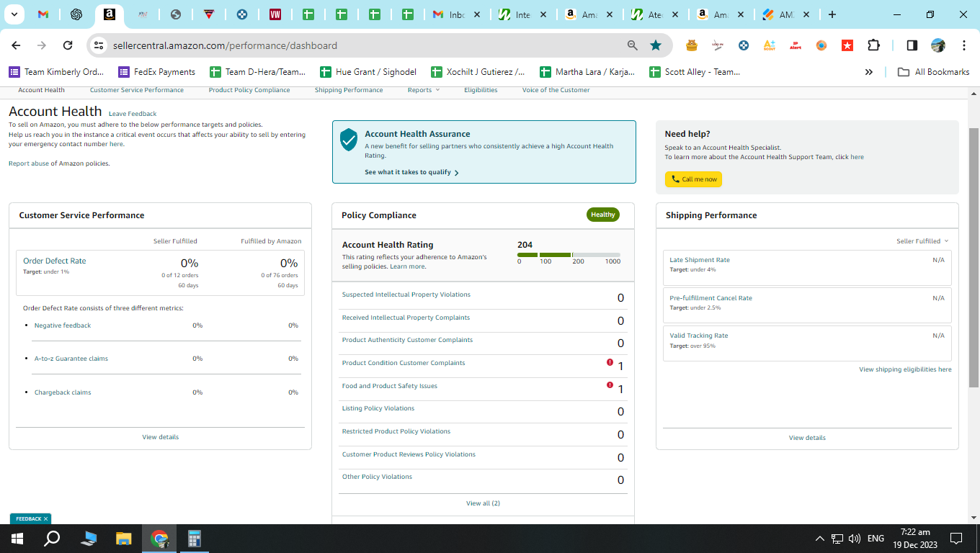Open FedEx Payments bookmark

point(157,72)
